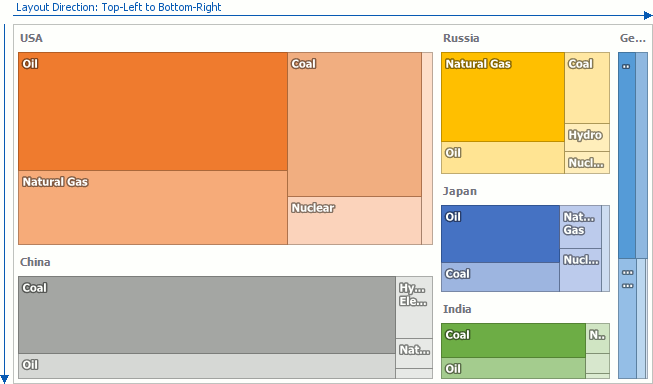Click India's N.. tile
The image size is (653, 384).
pos(598,339)
